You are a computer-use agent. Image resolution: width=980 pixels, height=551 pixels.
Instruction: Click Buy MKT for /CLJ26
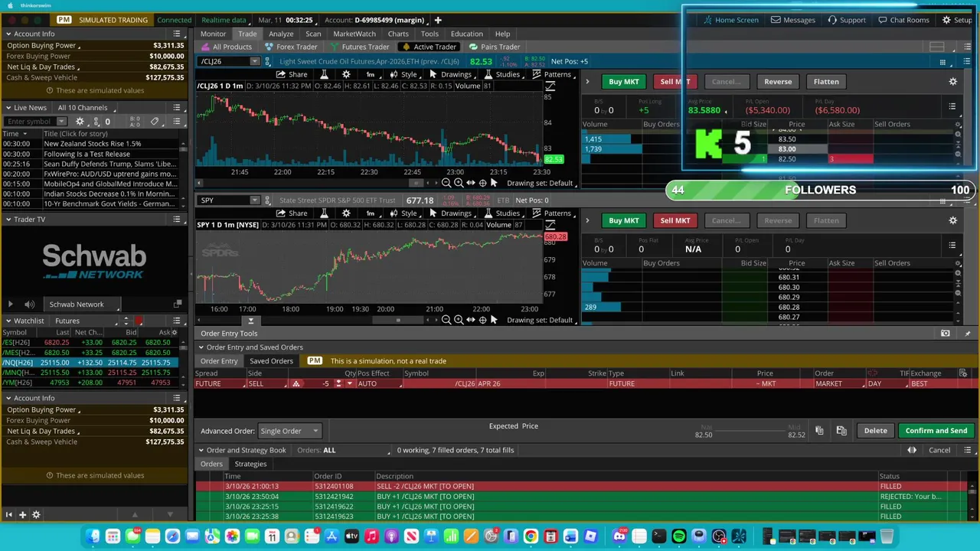[623, 81]
